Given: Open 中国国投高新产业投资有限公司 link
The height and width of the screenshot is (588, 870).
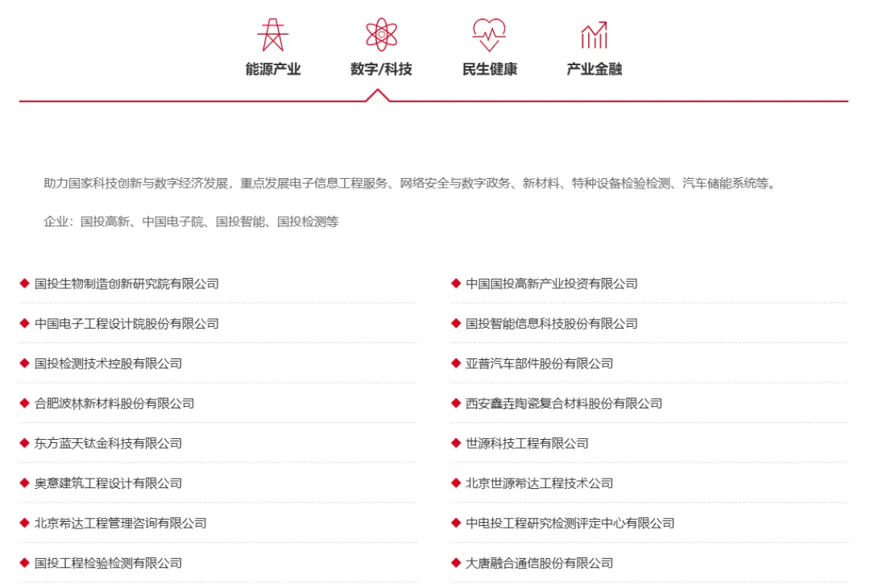Looking at the screenshot, I should (x=552, y=284).
